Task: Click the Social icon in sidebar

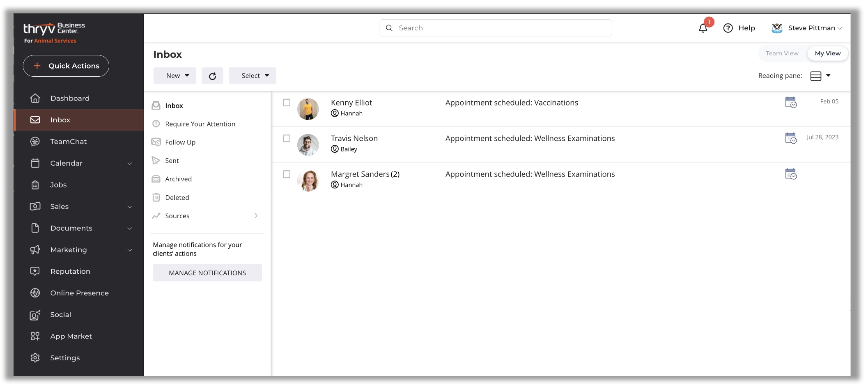Action: (35, 315)
